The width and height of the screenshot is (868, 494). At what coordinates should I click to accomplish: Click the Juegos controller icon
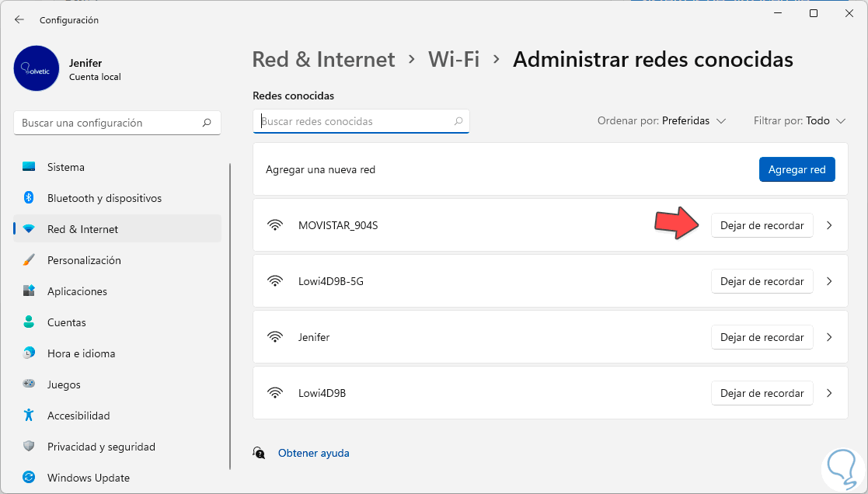(x=29, y=384)
